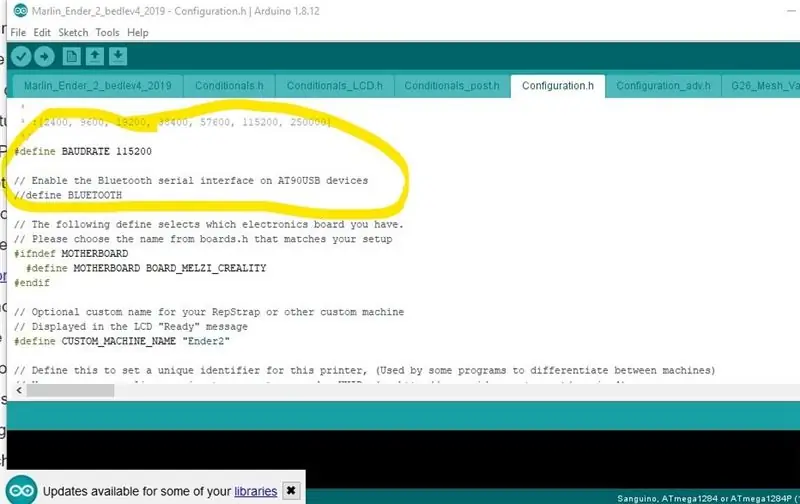Click the Sanguino ATmega1284 board status text
800x504 pixels.
tap(708, 498)
